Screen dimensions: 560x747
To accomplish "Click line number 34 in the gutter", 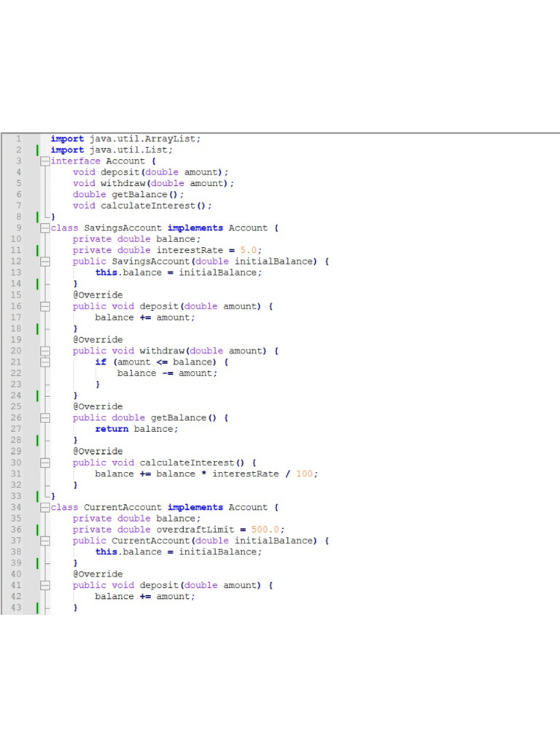I will tap(16, 508).
